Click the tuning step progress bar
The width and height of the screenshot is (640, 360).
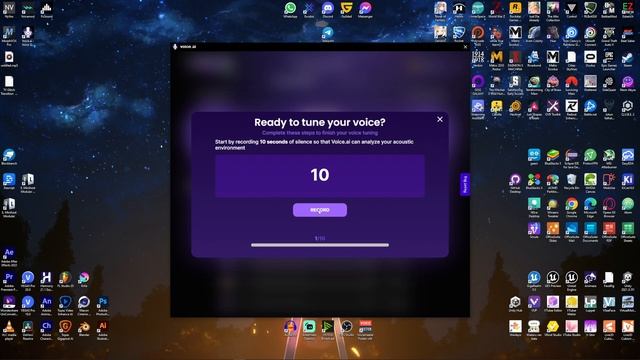point(320,245)
